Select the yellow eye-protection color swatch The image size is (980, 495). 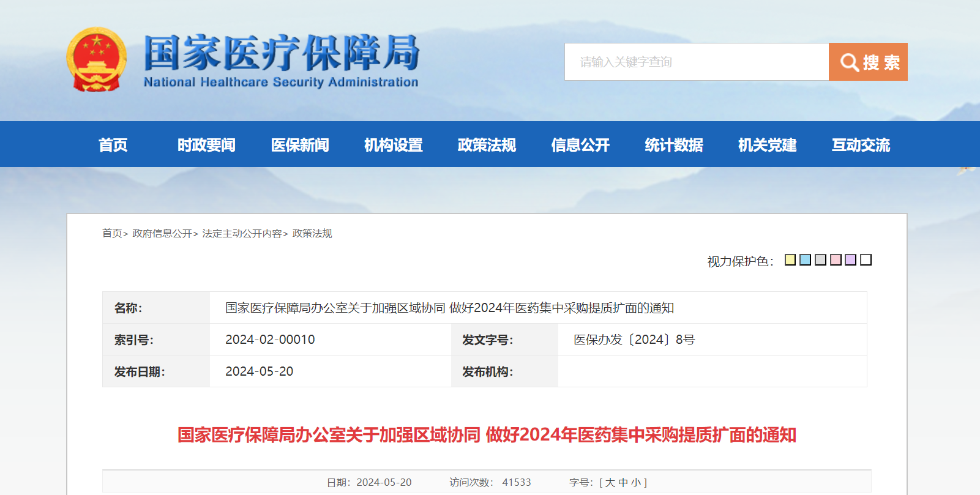(x=790, y=260)
